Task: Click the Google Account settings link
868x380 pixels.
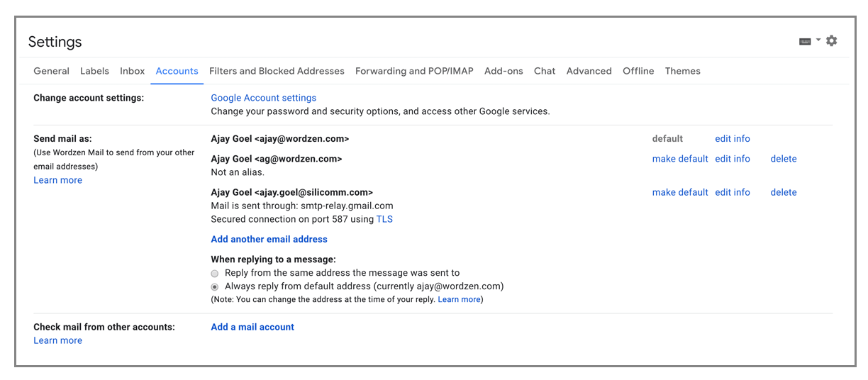Action: point(263,98)
